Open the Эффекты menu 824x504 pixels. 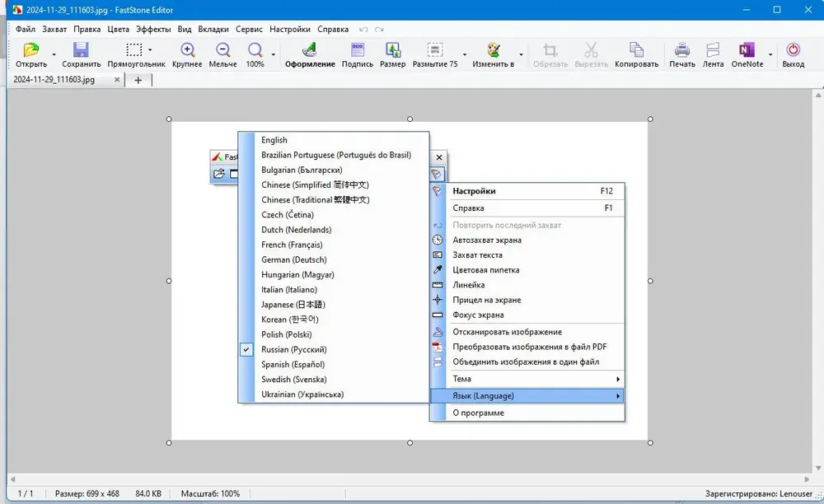(x=153, y=30)
